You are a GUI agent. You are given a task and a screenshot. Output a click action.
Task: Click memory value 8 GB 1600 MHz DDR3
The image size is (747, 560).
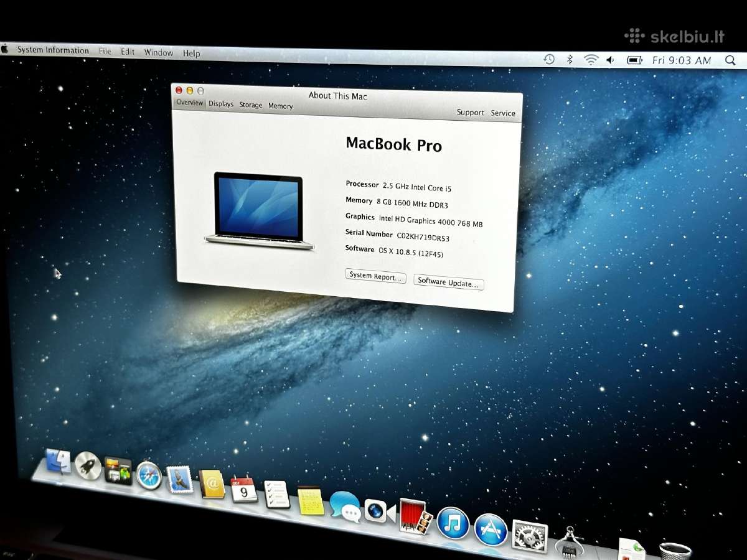412,203
